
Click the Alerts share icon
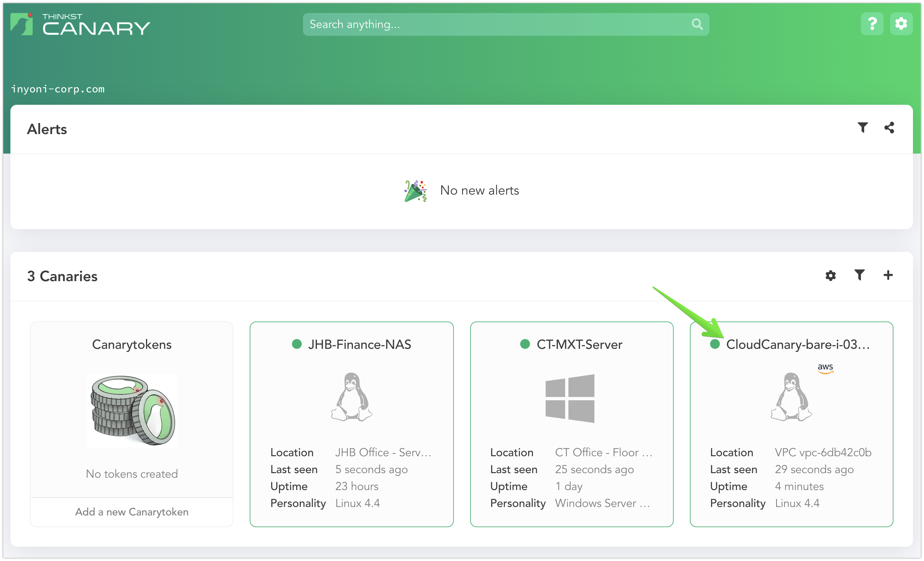pyautogui.click(x=889, y=128)
